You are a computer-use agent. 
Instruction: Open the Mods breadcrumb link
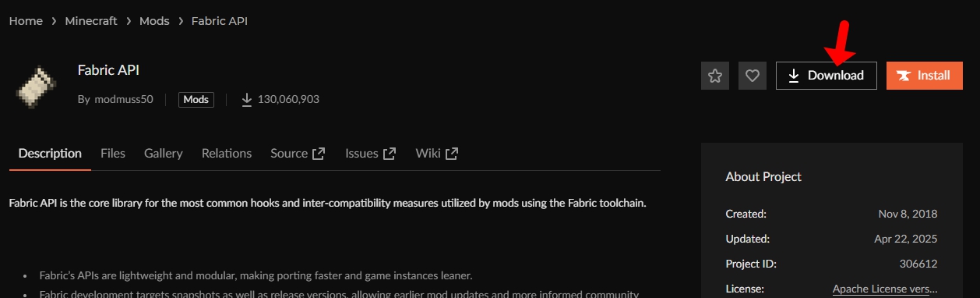(154, 21)
